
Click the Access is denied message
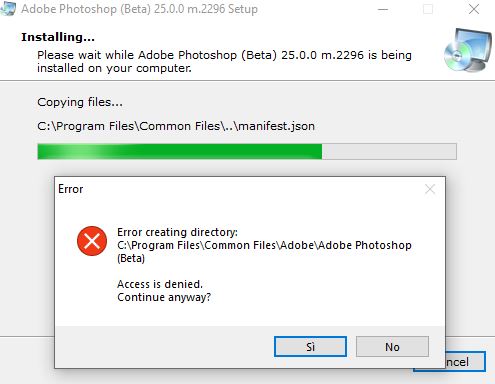[x=160, y=284]
